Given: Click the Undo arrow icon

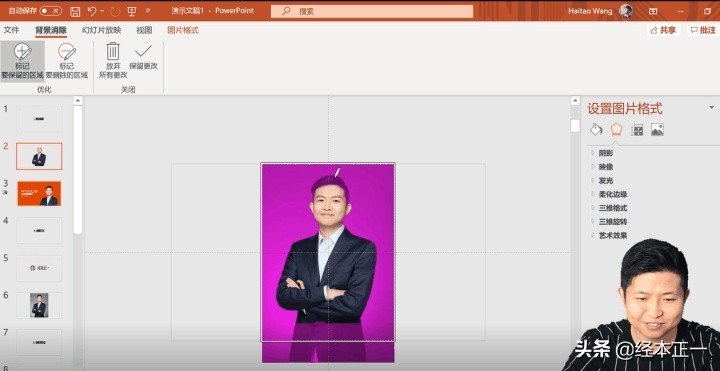Looking at the screenshot, I should point(92,11).
